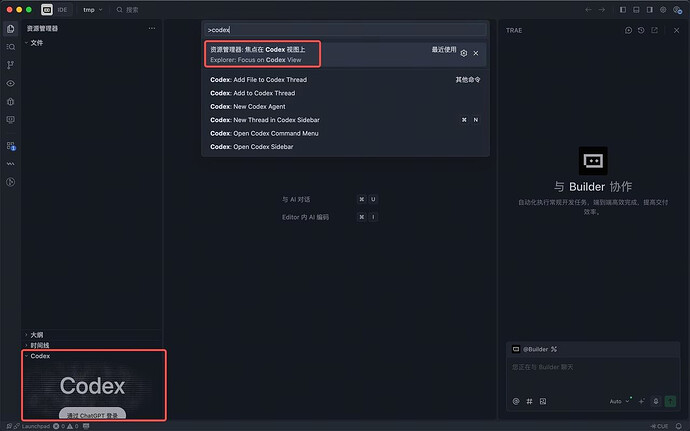This screenshot has height=431, width=690.
Task: Click the 通过 ChatGPT 登录 button
Action: (x=92, y=414)
